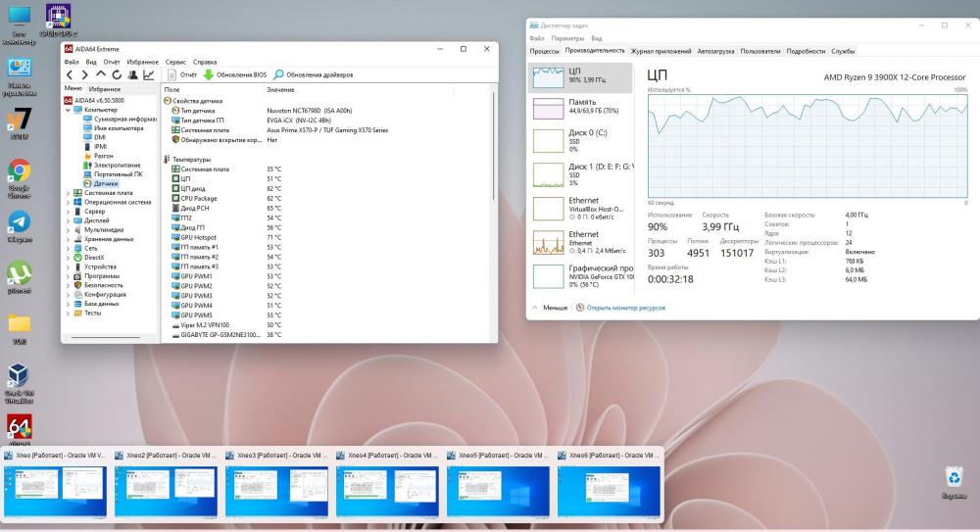Viewport: 980px width, 532px height.
Task: Open AIDA64 desktop shortcut icon
Action: [20, 427]
